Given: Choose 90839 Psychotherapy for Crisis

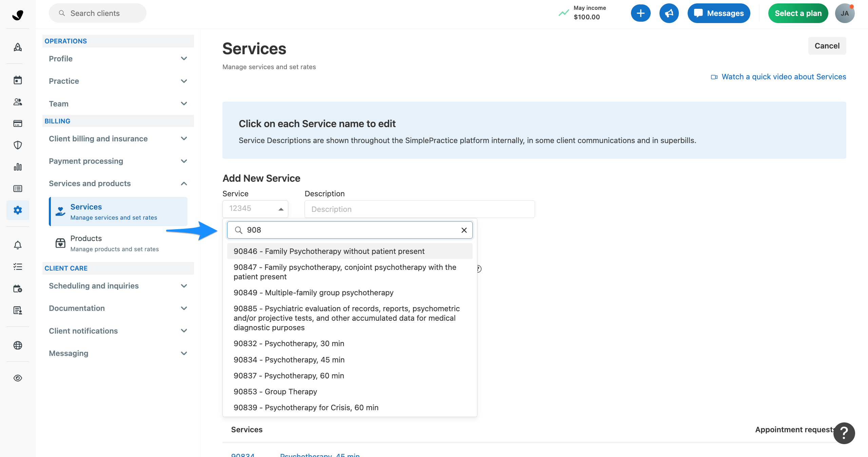Looking at the screenshot, I should click(350, 408).
